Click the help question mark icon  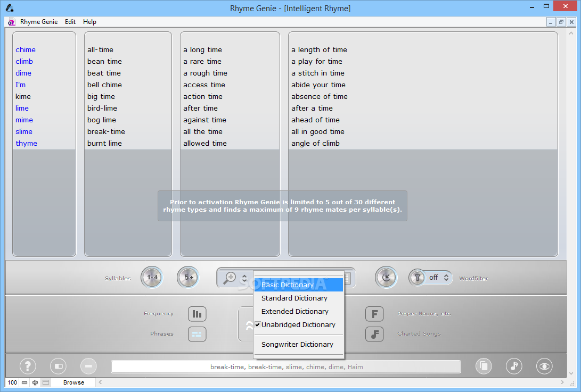coord(28,366)
